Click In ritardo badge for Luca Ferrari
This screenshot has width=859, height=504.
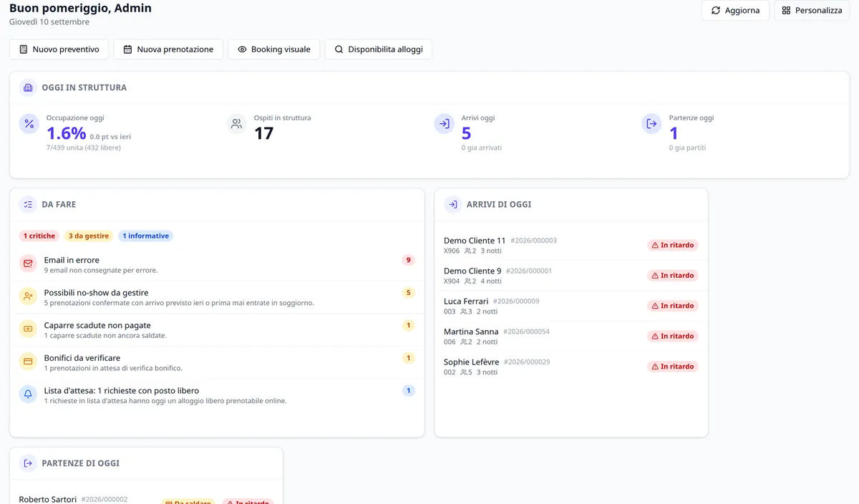point(673,306)
